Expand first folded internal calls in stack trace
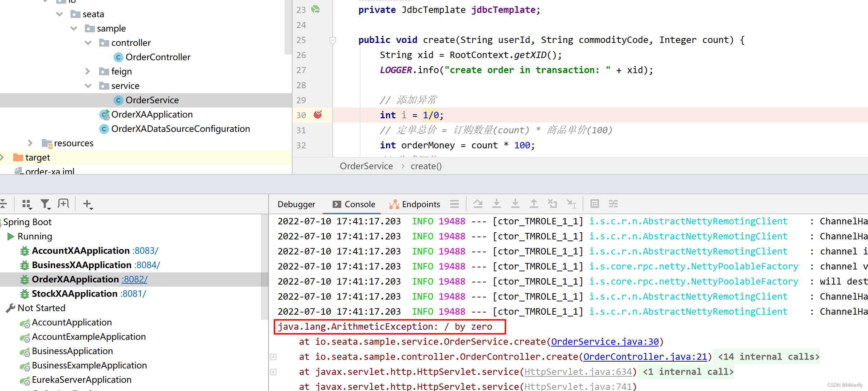 coord(273,357)
